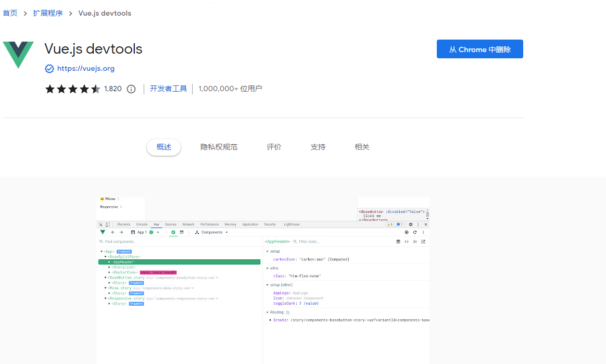This screenshot has width=606, height=364.
Task: Switch to the 支持 tab
Action: [x=318, y=147]
